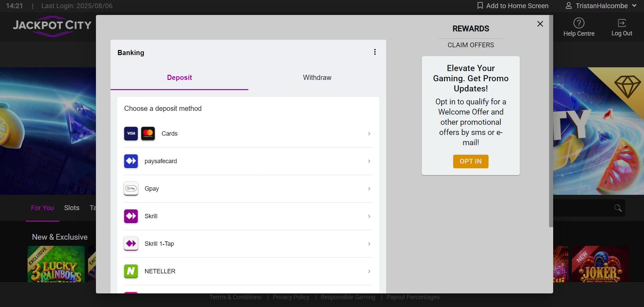Image resolution: width=644 pixels, height=307 pixels.
Task: Click Add to Home Screen text
Action: pos(517,6)
